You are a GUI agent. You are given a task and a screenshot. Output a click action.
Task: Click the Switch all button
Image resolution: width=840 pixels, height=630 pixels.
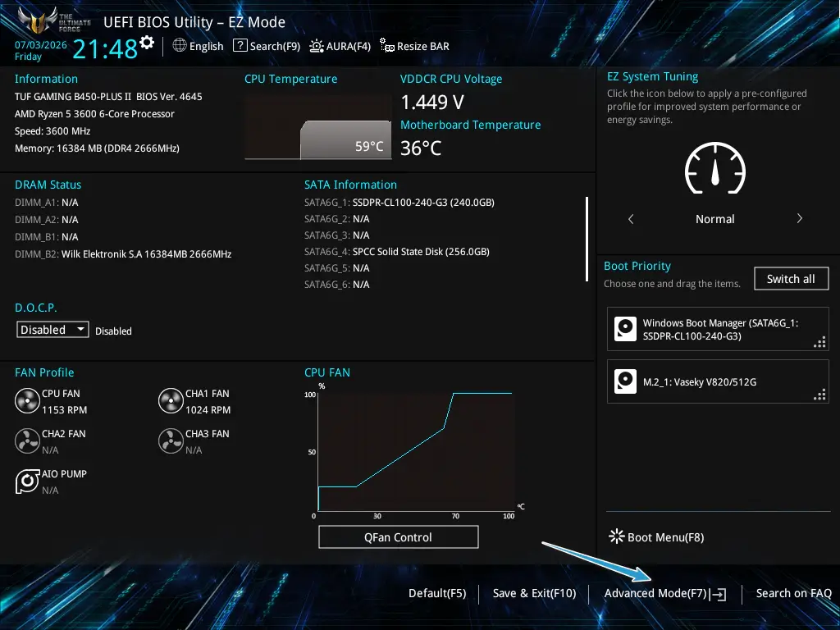tap(791, 279)
